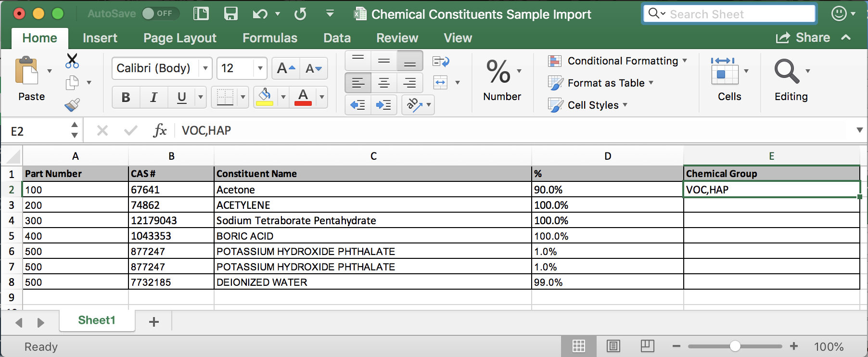Open the font size dropdown arrow
The width and height of the screenshot is (868, 357).
coord(260,68)
